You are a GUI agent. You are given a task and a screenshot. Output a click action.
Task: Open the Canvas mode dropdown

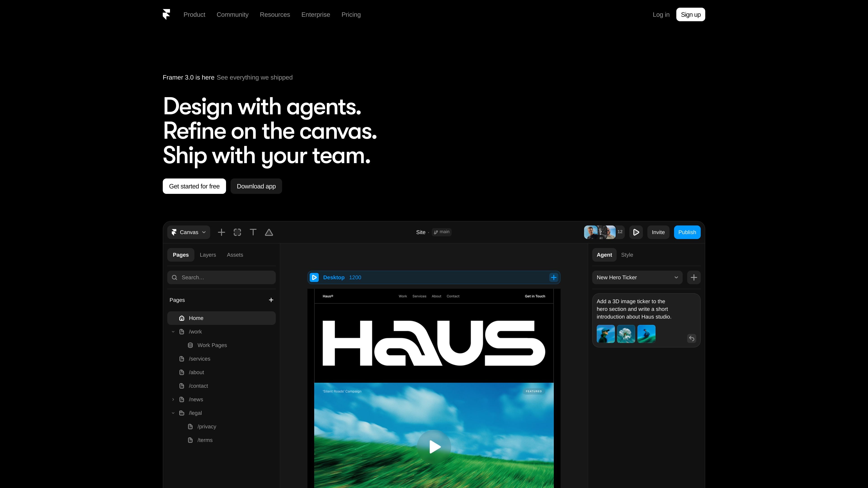coord(189,232)
